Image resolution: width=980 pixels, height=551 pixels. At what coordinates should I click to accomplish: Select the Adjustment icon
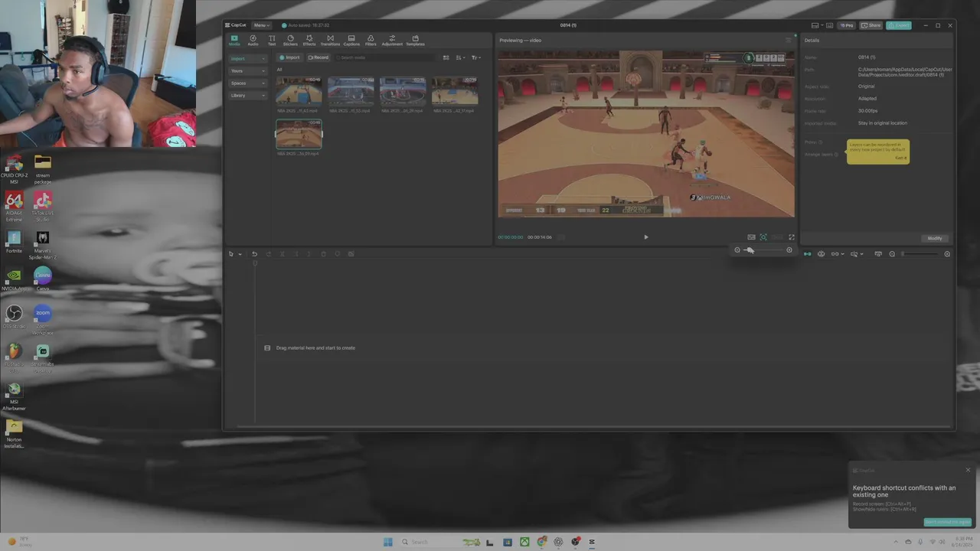tap(392, 40)
